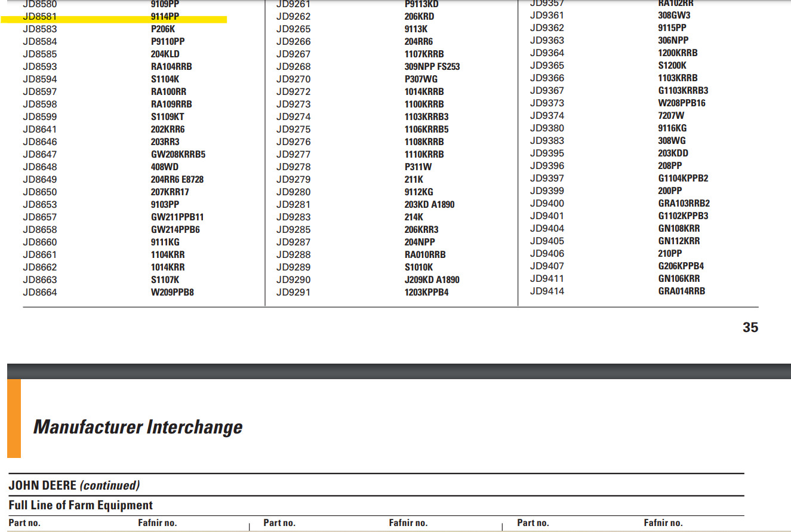Click part number JD8583

(40, 29)
